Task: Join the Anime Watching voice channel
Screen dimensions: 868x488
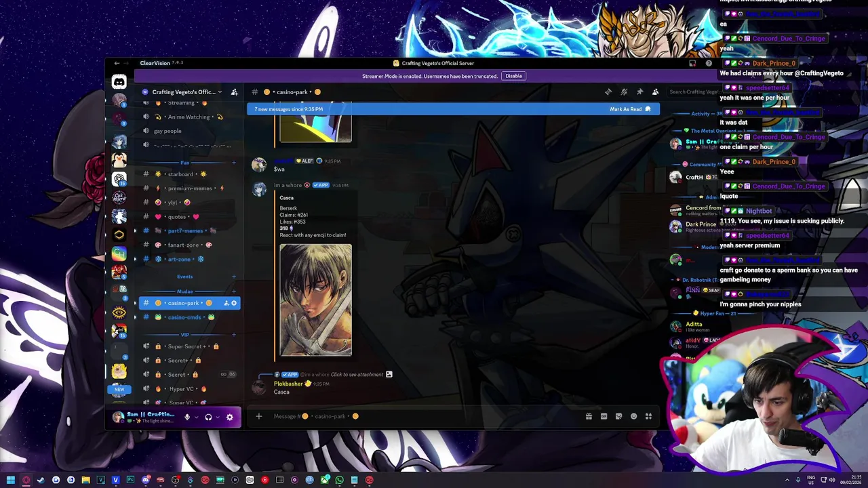Action: click(189, 117)
